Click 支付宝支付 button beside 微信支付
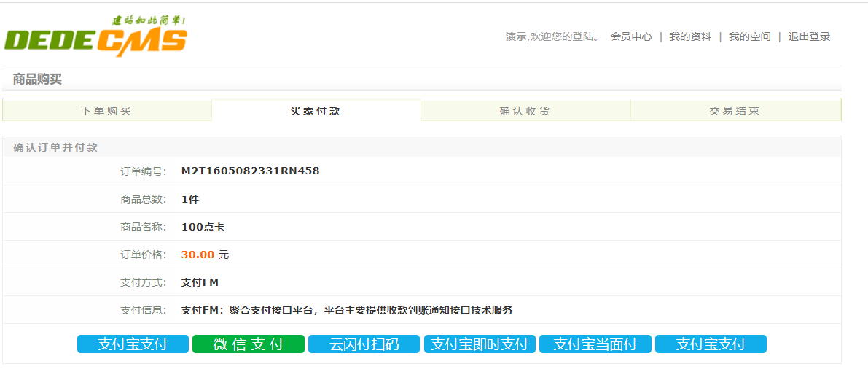Image resolution: width=868 pixels, height=391 pixels. 133,344
